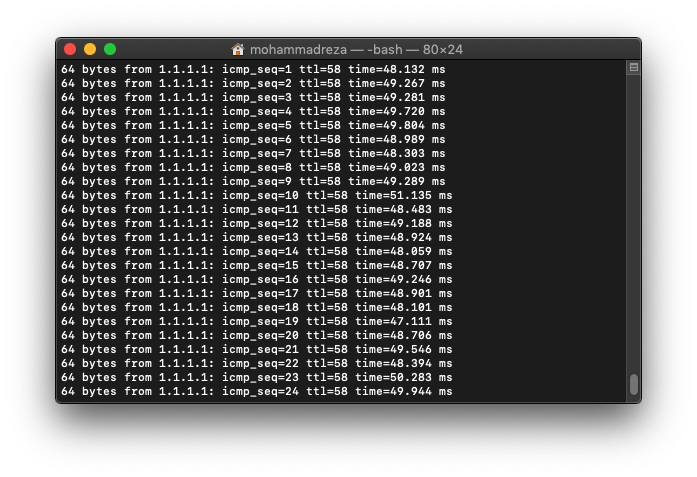The height and width of the screenshot is (477, 697).
Task: Click the ping line with icmp_seq=12
Action: click(x=257, y=223)
